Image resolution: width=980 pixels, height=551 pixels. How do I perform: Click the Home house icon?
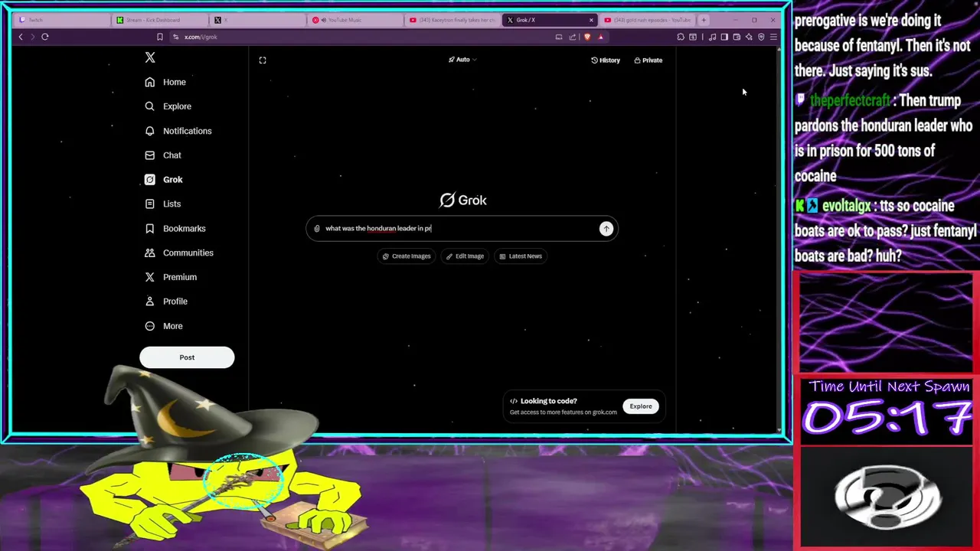click(x=149, y=82)
